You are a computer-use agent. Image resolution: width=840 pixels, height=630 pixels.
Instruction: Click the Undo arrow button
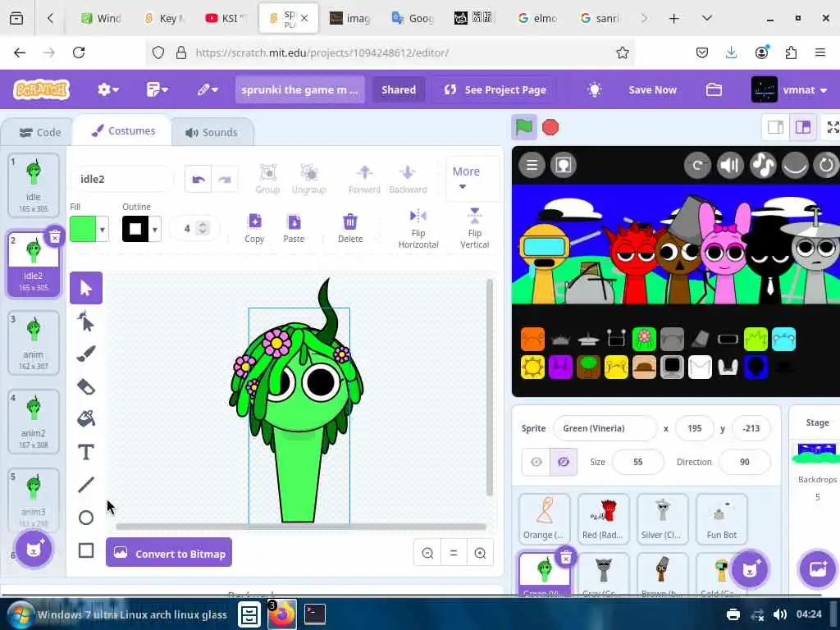coord(199,180)
